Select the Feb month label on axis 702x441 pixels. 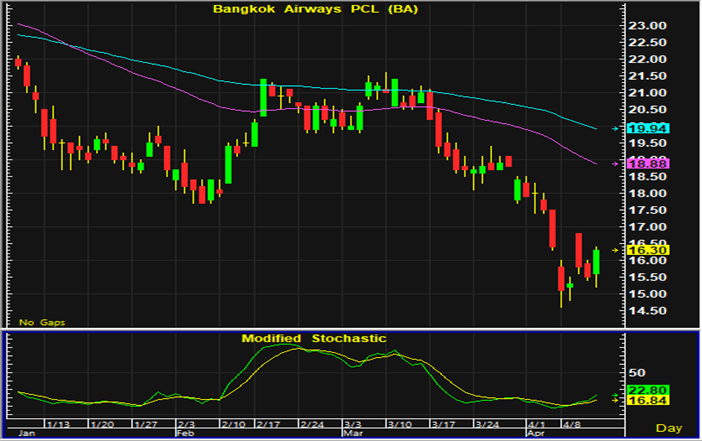tap(186, 434)
